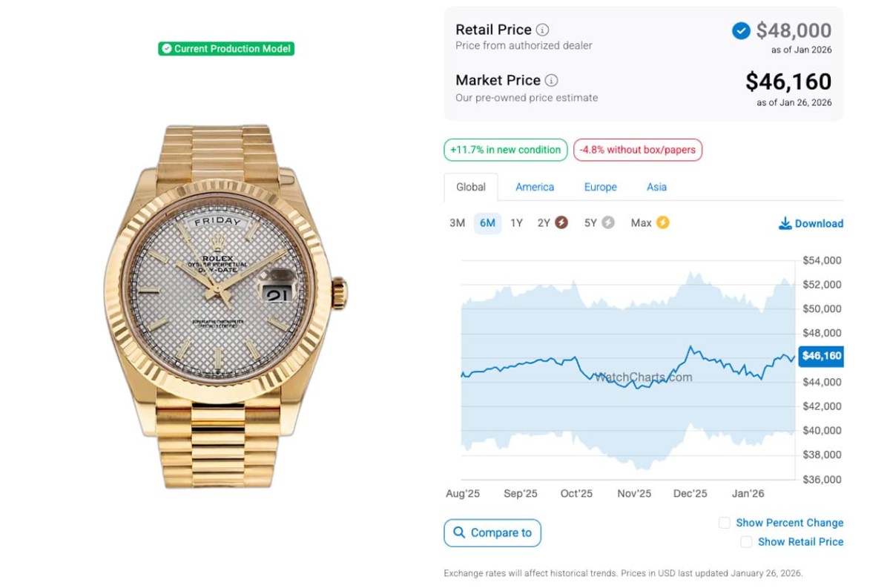The image size is (890, 588).
Task: Click the 5Y premium lightning badge
Action: 608,222
